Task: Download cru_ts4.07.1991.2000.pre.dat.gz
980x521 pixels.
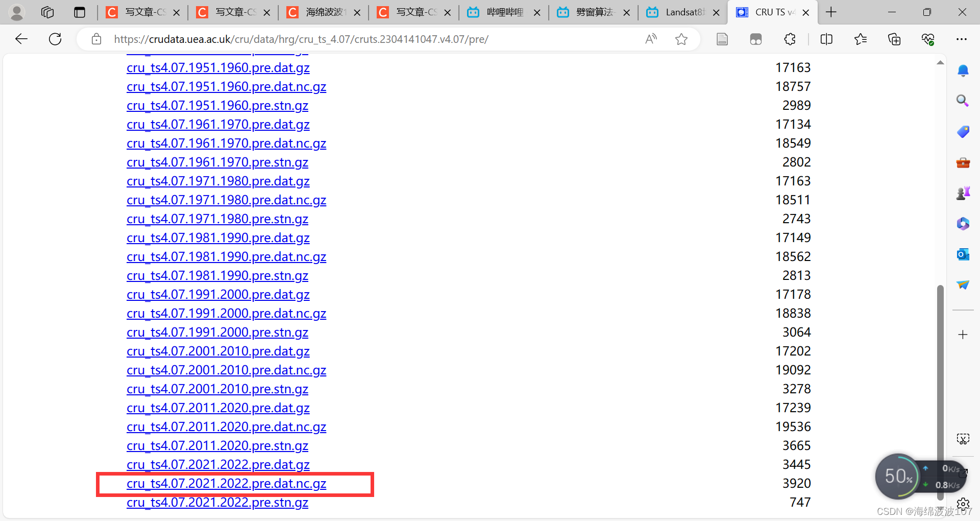Action: pyautogui.click(x=218, y=295)
